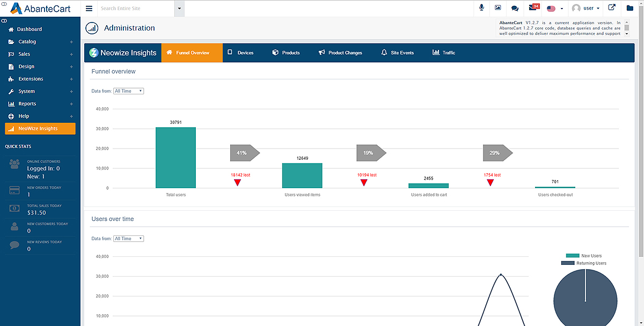Open the image media manager icon
The height and width of the screenshot is (326, 644).
(x=498, y=8)
